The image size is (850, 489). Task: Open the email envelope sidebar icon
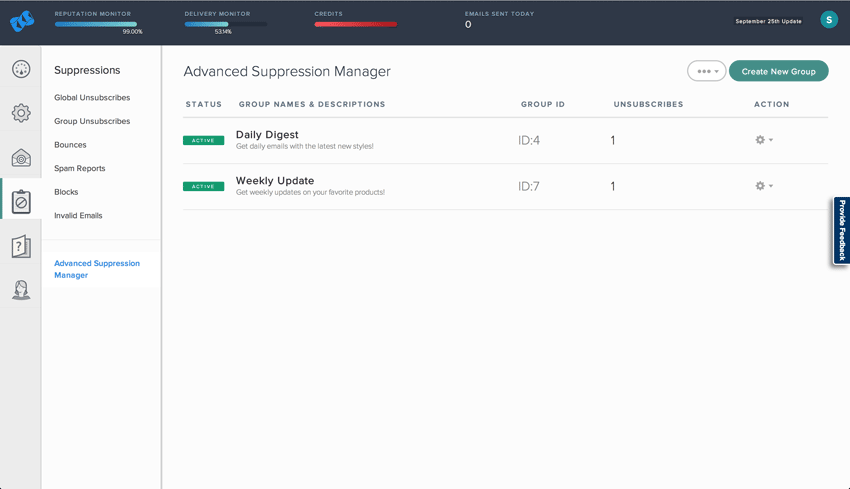tap(21, 158)
